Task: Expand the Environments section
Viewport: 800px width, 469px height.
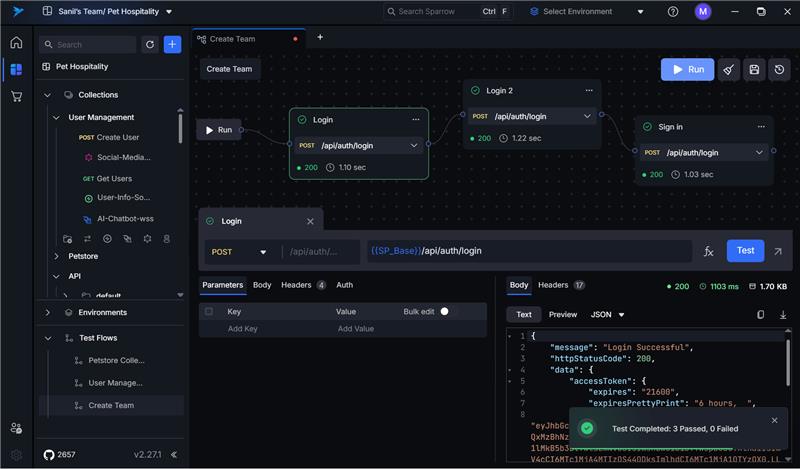Action: (47, 312)
